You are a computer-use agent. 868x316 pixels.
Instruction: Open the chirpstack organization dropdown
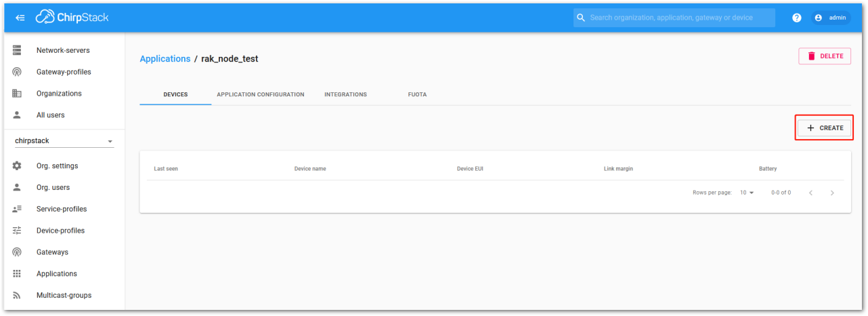tap(64, 141)
